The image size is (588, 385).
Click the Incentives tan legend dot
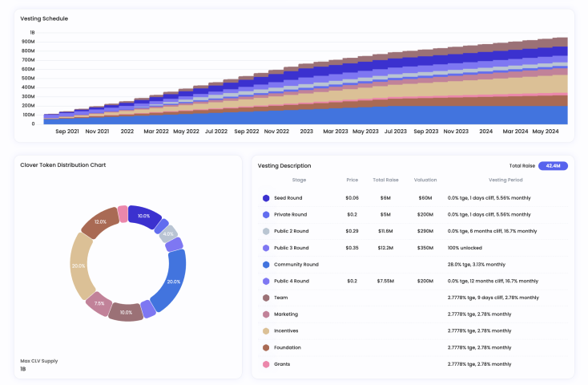[266, 330]
